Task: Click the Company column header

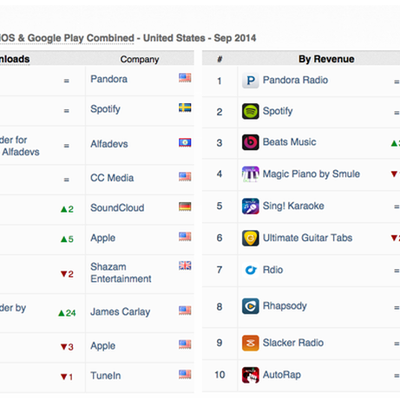Action: 140,59
